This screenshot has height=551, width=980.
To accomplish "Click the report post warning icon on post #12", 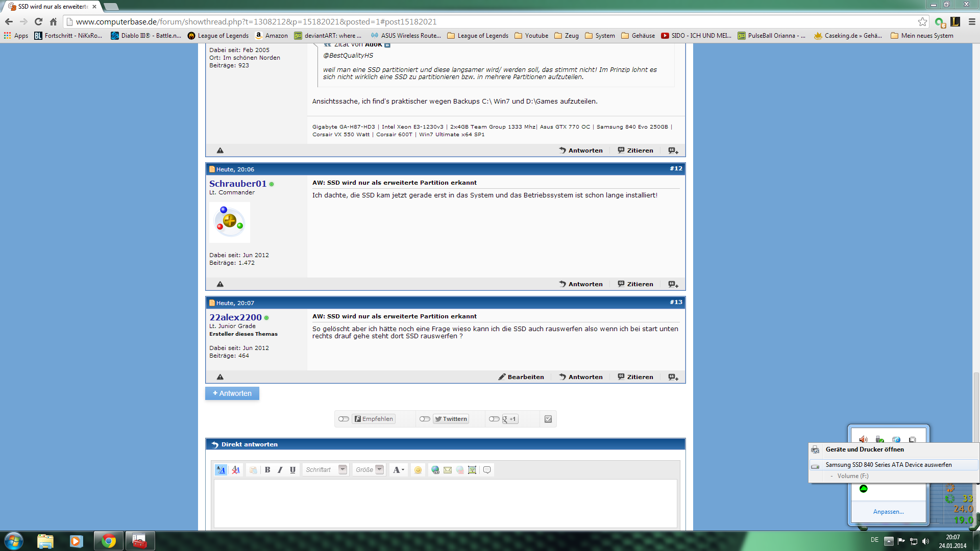I will coord(220,284).
